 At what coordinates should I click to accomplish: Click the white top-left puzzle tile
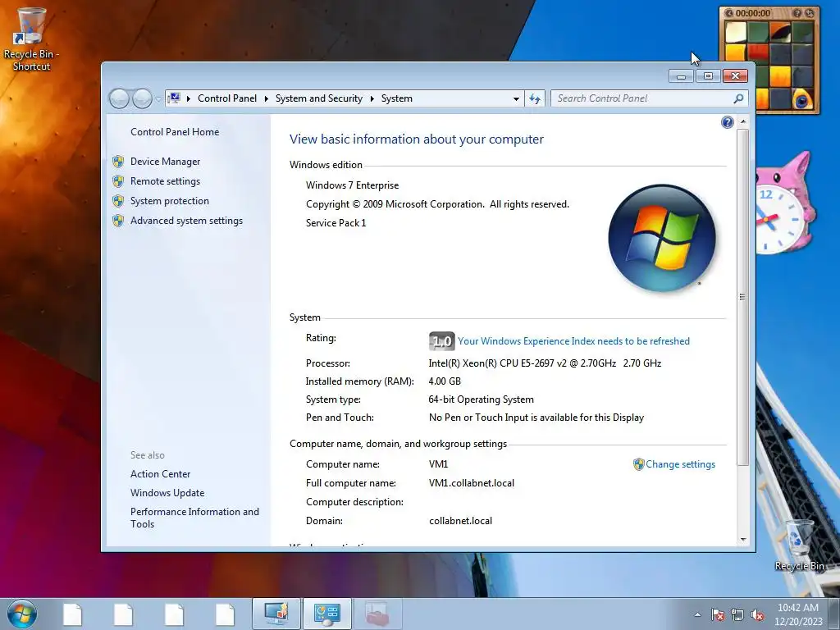pyautogui.click(x=736, y=32)
